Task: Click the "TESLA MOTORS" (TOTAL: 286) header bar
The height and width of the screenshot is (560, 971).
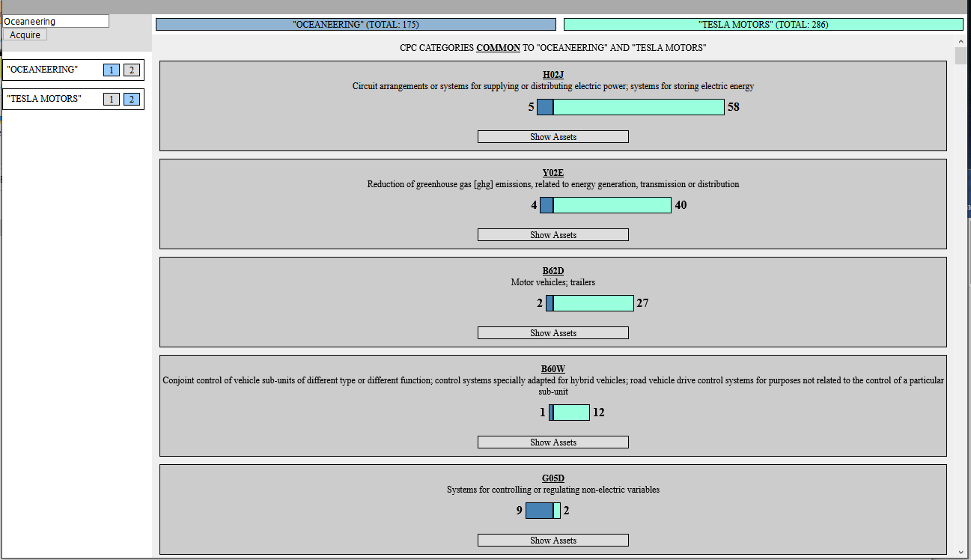Action: pyautogui.click(x=764, y=24)
